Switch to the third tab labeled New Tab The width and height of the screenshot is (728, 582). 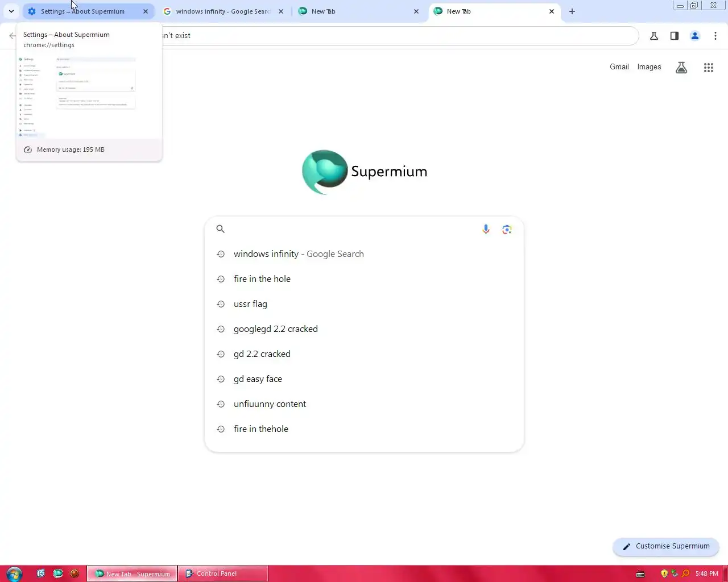click(358, 11)
